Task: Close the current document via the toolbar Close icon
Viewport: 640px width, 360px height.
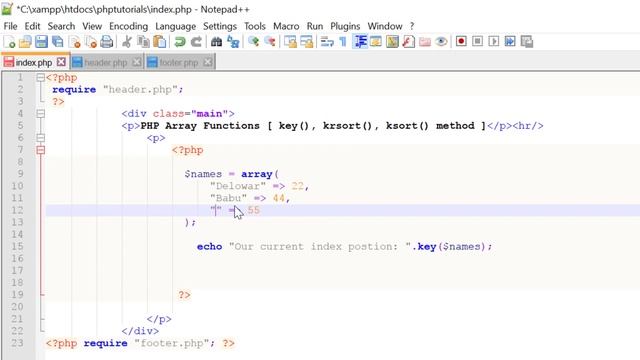Action: [x=75, y=42]
